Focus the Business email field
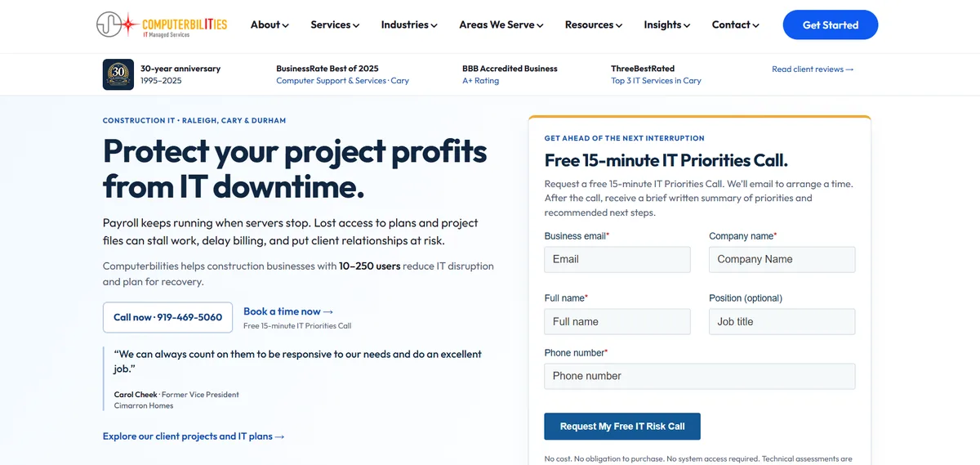 617,260
